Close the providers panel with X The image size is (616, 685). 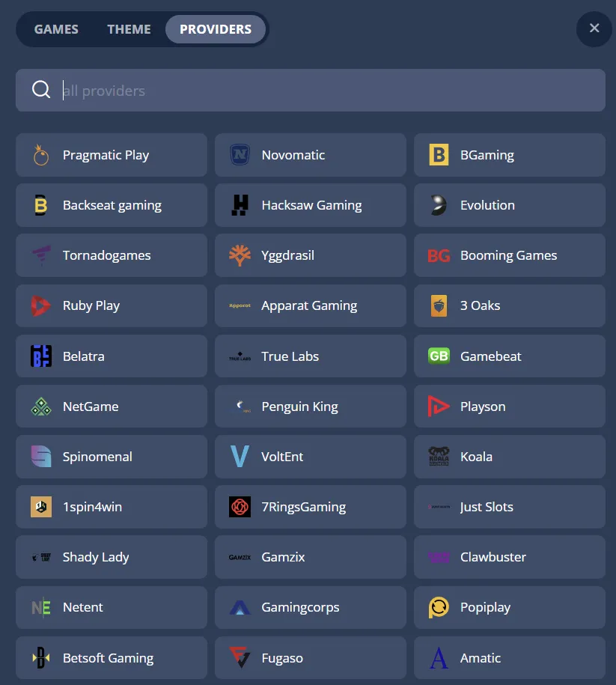point(594,28)
